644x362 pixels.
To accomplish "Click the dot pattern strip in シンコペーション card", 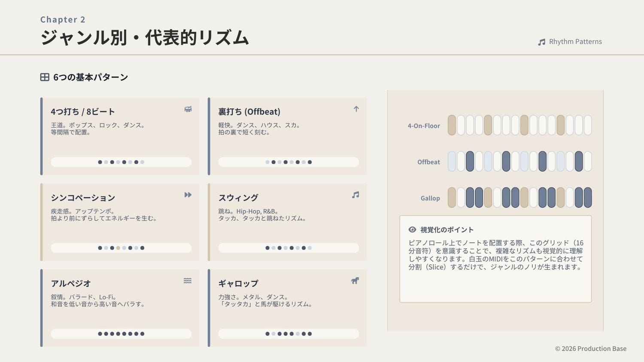I will pyautogui.click(x=121, y=248).
